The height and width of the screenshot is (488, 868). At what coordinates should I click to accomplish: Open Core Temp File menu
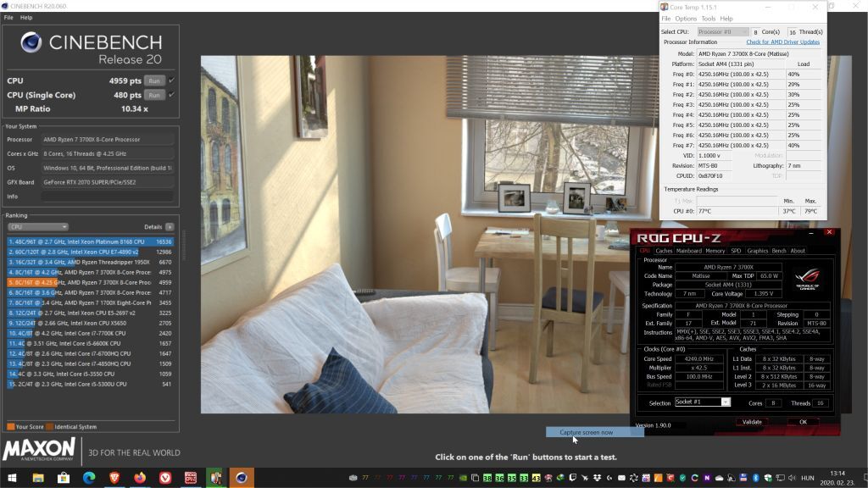pos(666,19)
